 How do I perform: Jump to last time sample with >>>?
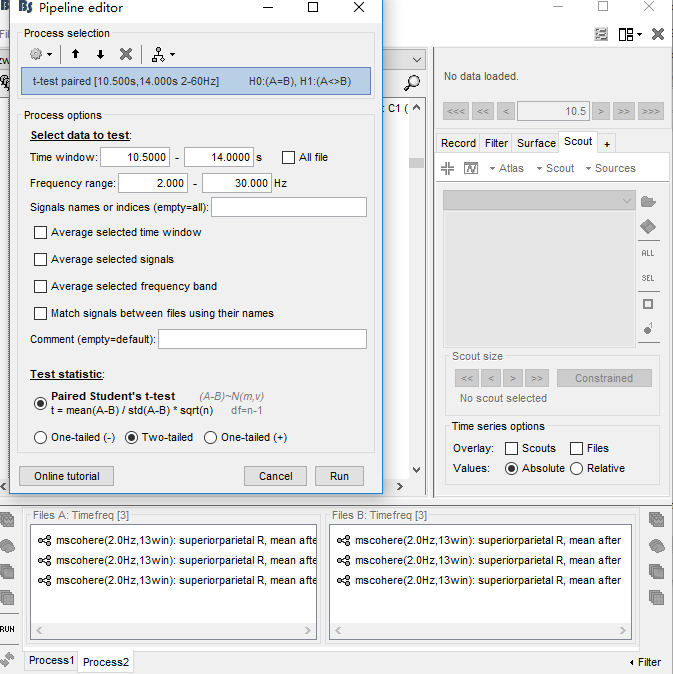(x=651, y=111)
